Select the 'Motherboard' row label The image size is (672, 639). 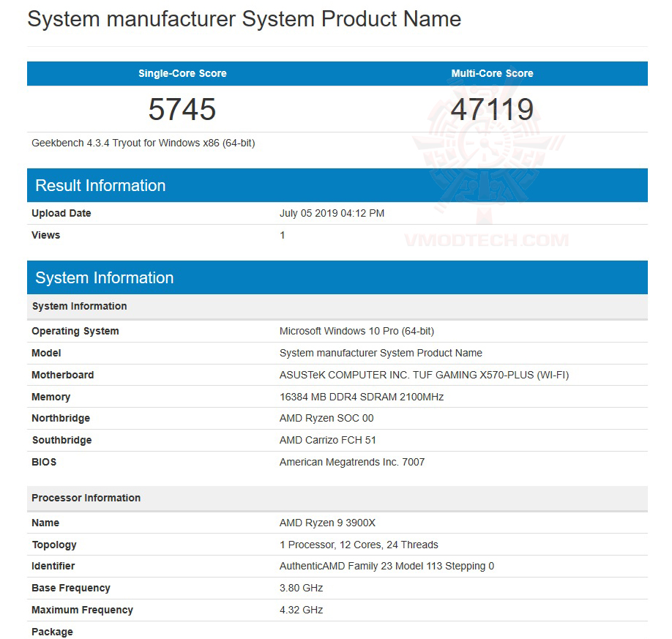(x=62, y=375)
